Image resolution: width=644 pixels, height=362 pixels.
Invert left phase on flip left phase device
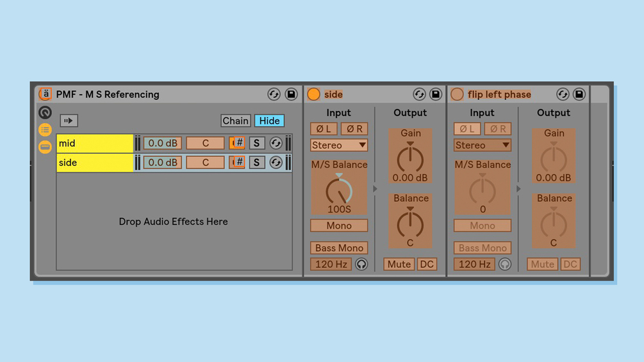click(467, 129)
